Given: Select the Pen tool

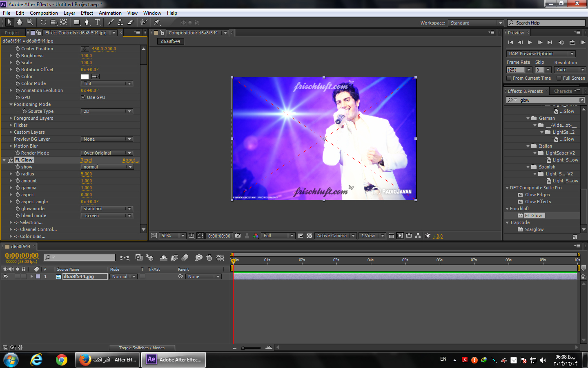Looking at the screenshot, I should pos(87,22).
